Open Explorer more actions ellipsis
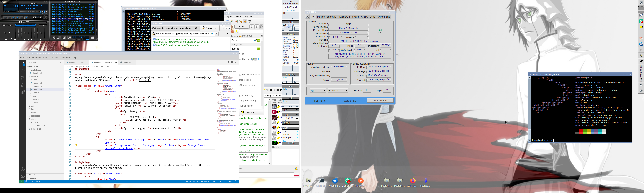 (61, 62)
